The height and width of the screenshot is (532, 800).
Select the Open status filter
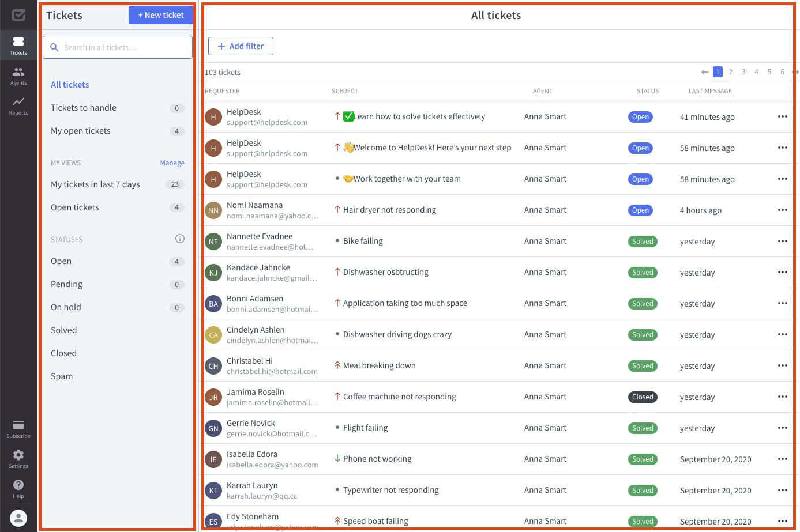click(61, 261)
